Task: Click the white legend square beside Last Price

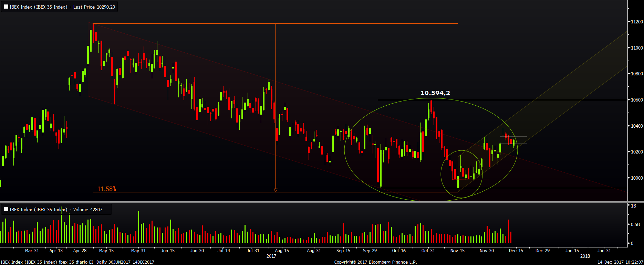Action: 6,7
